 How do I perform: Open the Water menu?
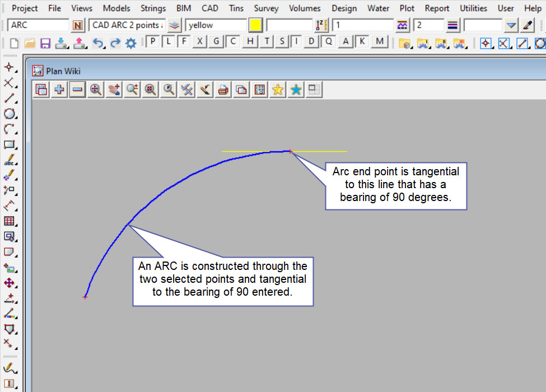tap(378, 8)
